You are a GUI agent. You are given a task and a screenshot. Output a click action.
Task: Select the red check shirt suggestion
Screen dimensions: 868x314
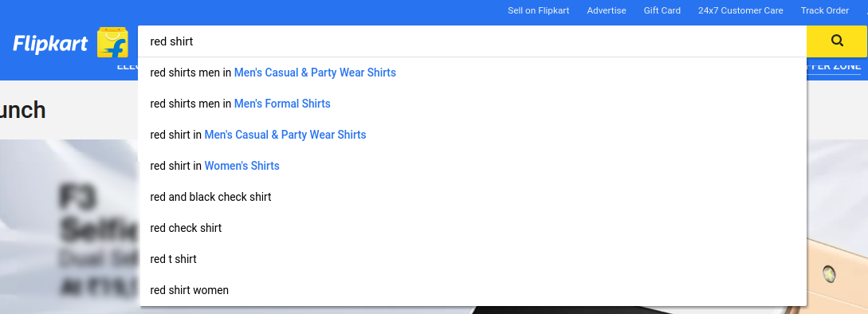[x=473, y=228]
